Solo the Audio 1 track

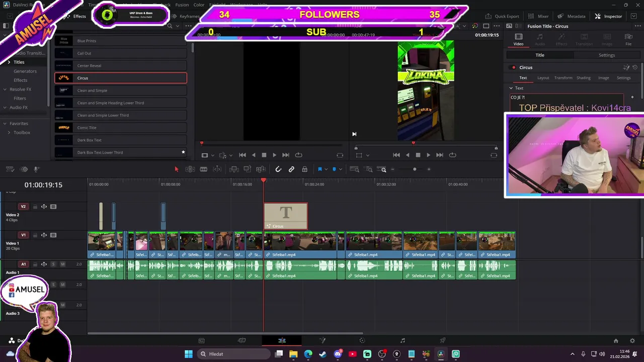coord(53,264)
